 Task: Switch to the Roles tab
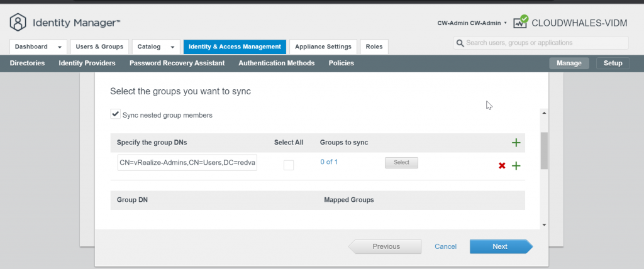[374, 47]
